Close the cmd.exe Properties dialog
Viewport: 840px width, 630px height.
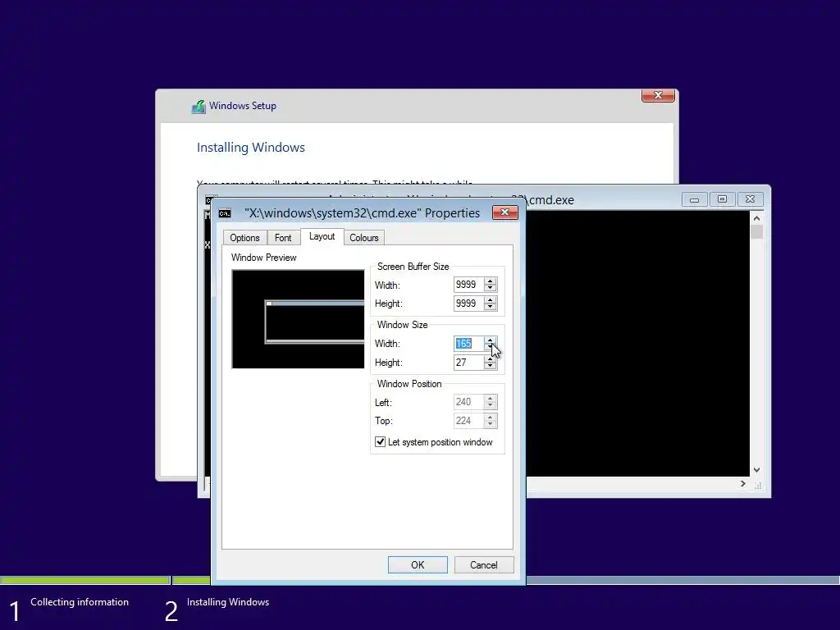click(504, 212)
